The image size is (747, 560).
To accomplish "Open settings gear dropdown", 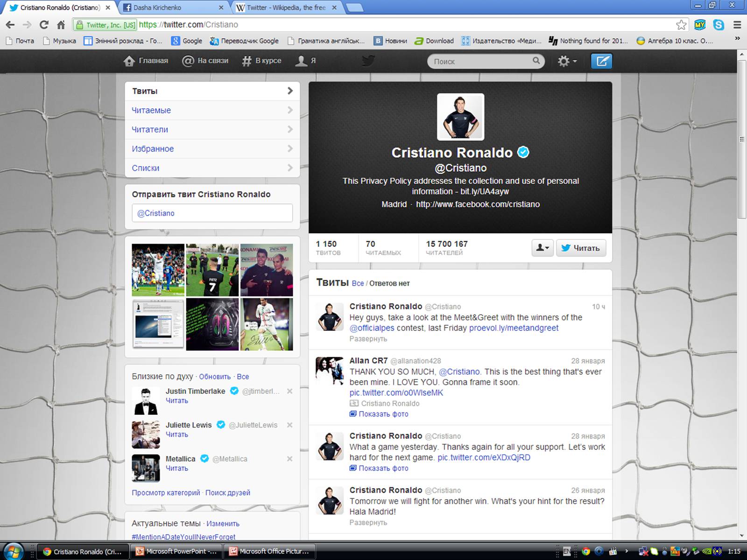I will pos(567,61).
